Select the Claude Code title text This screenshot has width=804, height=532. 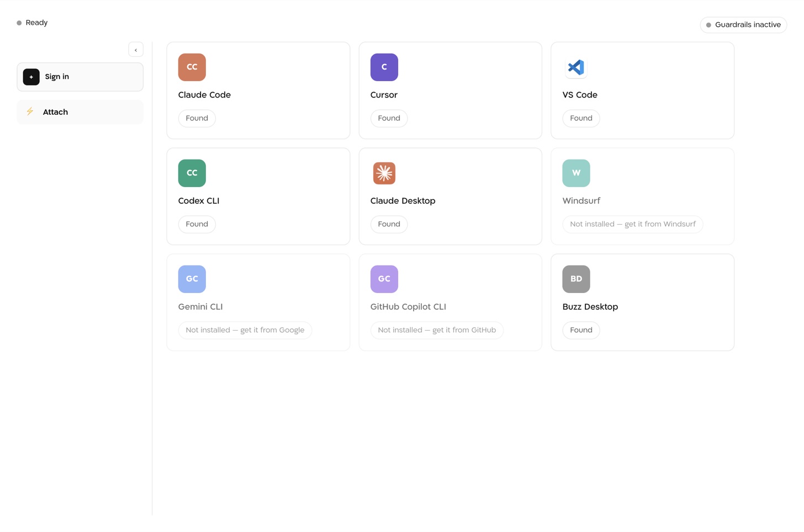(204, 95)
